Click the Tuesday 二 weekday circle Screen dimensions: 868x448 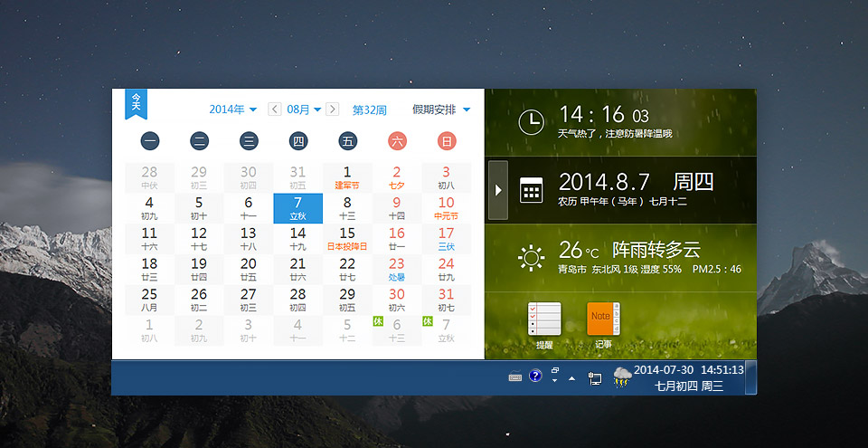199,141
